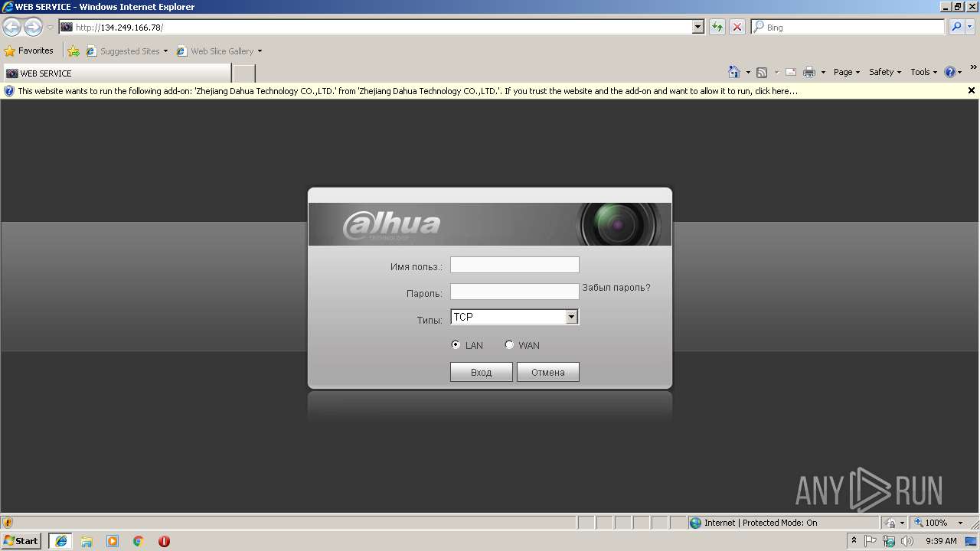Click the red antivirus taskbar icon
Viewport: 980px width, 551px height.
tap(164, 541)
